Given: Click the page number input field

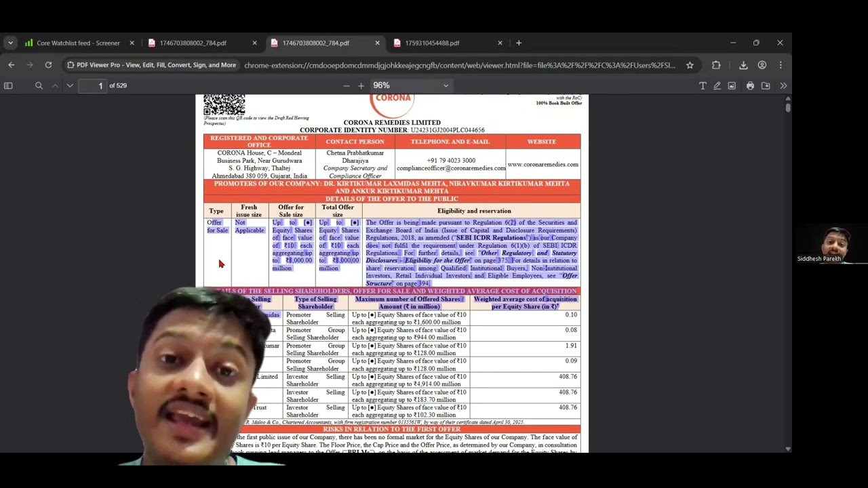Looking at the screenshot, I should tap(92, 85).
